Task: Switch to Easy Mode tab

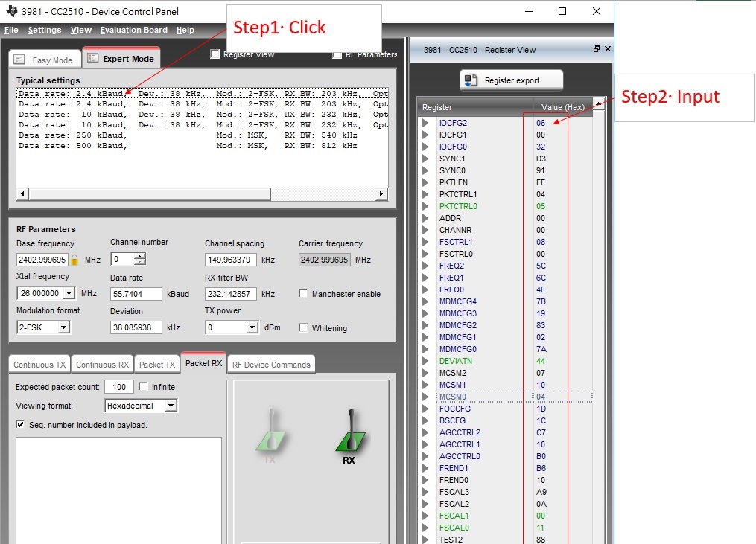Action: 45,60
